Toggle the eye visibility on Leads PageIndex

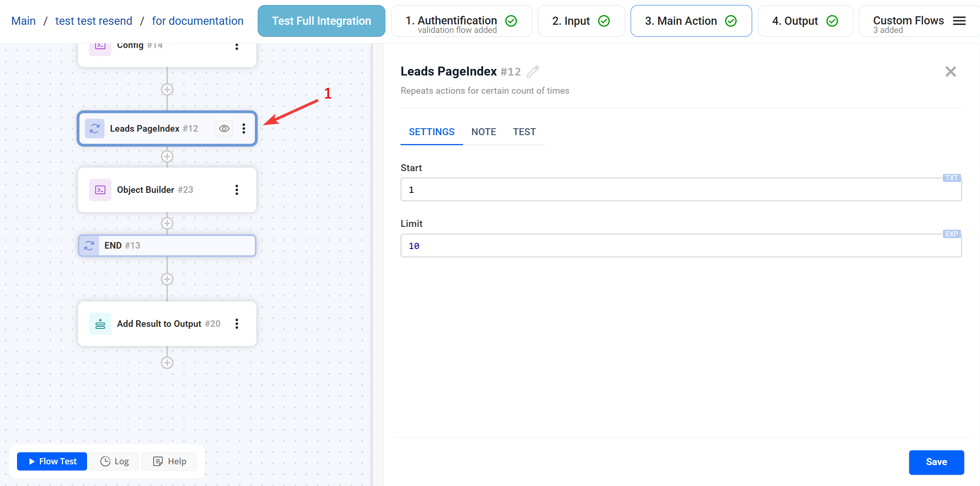click(x=224, y=128)
